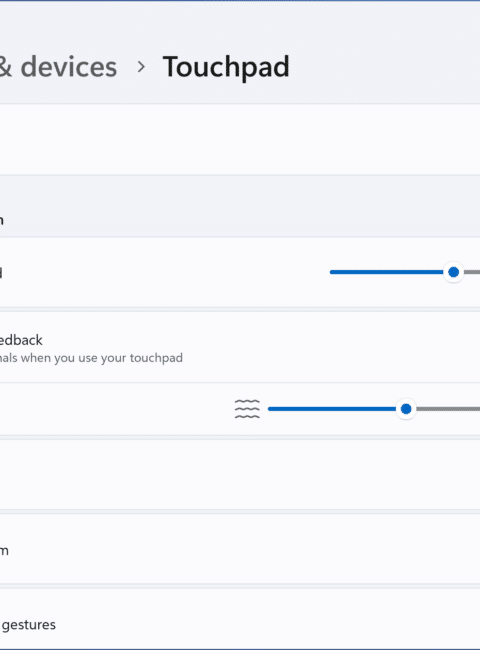Click the empty top card below the Touchpad heading
The image size is (480, 650).
(x=240, y=139)
